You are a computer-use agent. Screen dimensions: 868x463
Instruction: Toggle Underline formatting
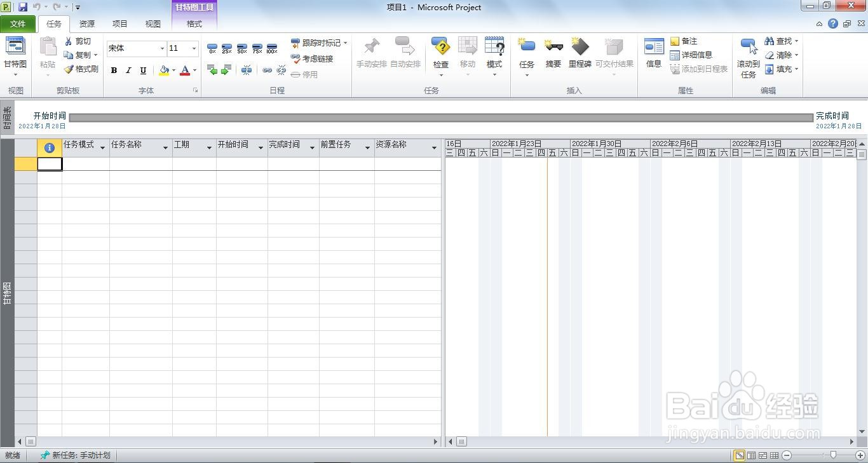(x=143, y=70)
